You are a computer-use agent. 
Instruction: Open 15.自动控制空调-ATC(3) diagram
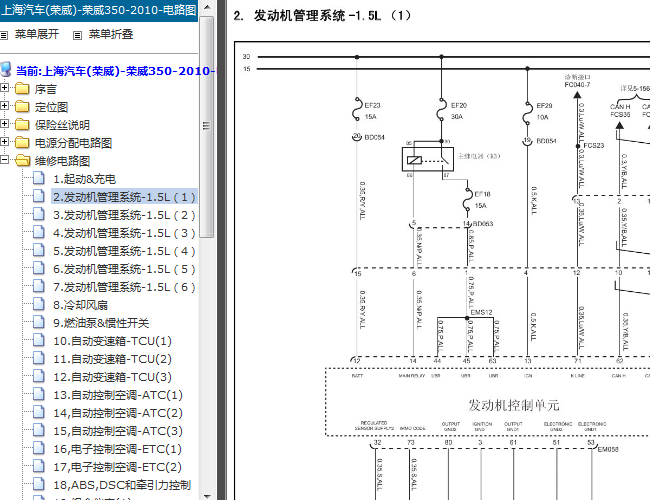pos(118,431)
